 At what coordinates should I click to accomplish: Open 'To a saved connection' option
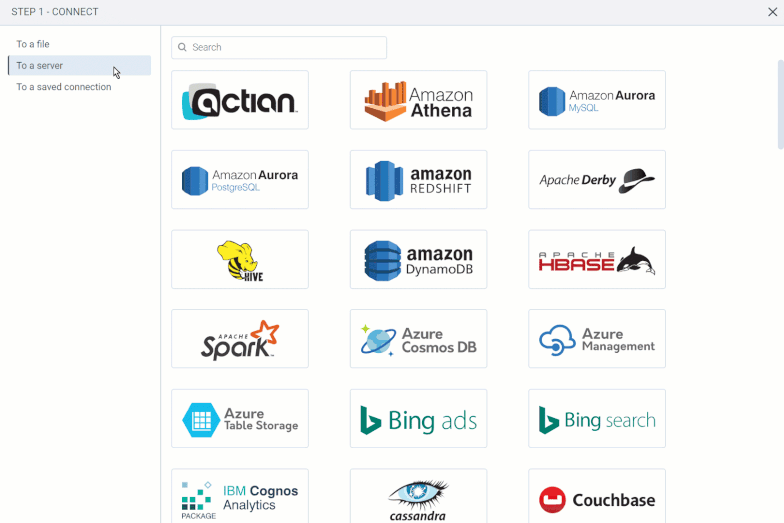80,87
